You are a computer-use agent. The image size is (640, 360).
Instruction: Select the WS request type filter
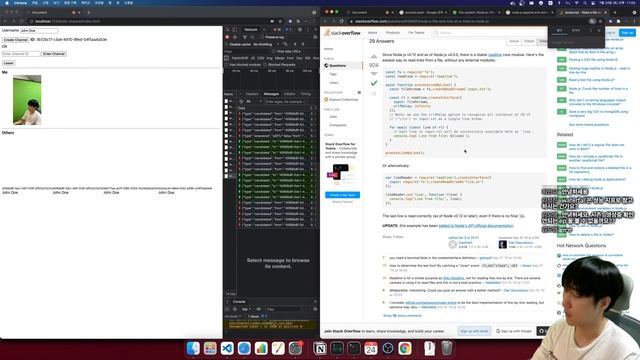[308, 58]
